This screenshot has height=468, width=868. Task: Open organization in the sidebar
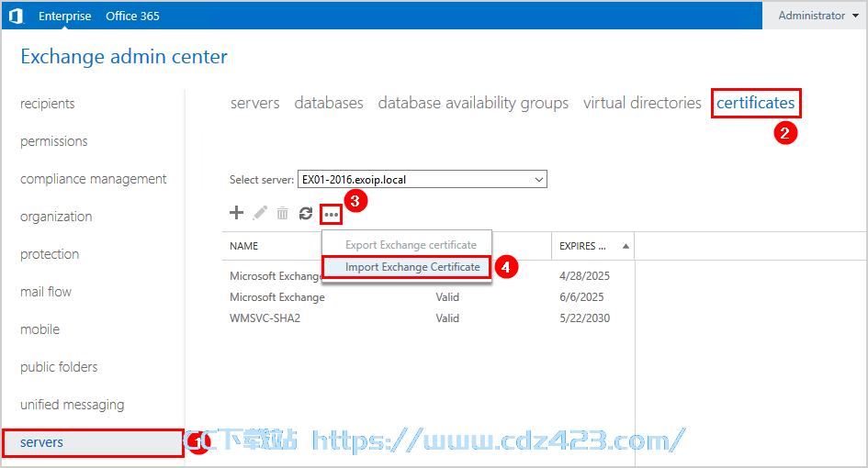point(56,217)
